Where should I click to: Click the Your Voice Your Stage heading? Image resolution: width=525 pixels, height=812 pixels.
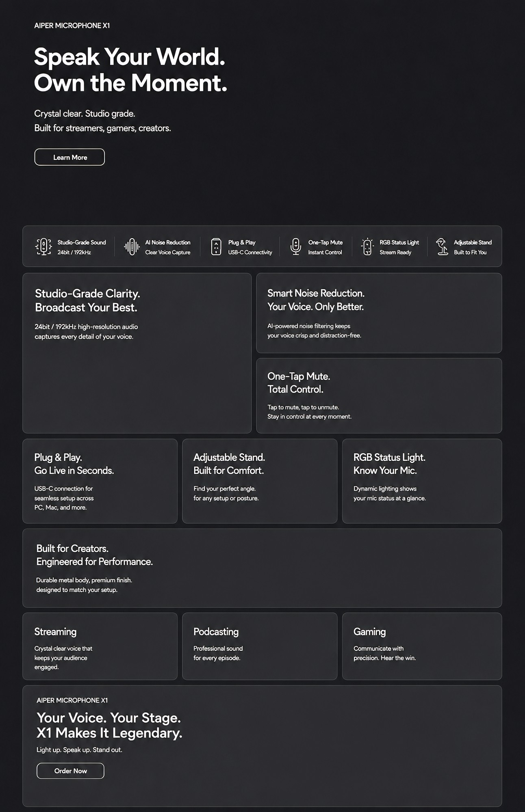(109, 725)
